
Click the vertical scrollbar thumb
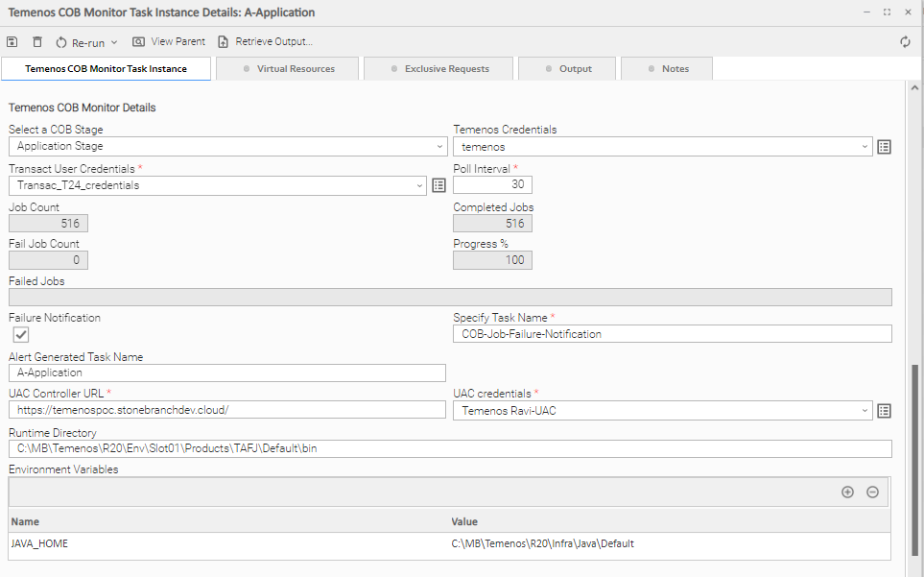point(914,460)
